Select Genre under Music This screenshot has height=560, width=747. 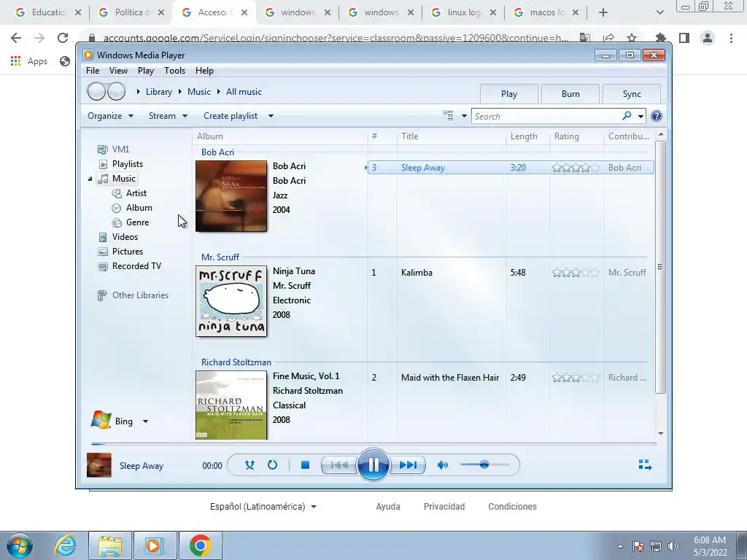137,222
